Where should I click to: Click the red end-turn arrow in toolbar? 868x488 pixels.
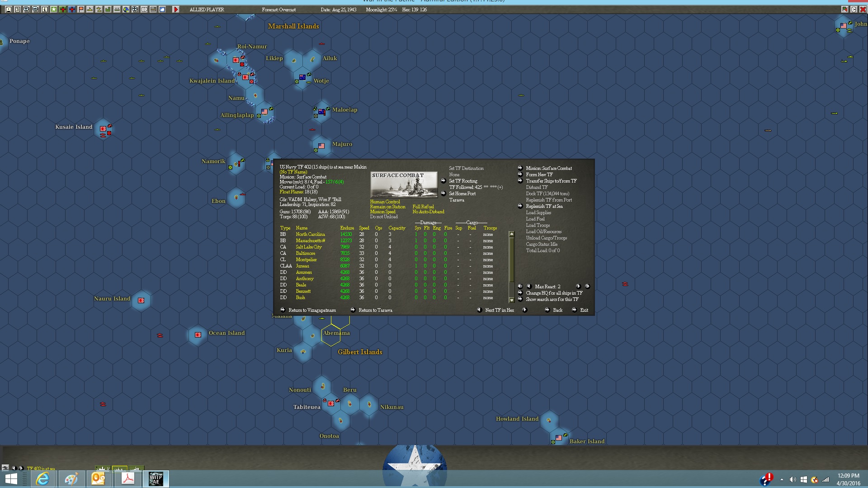(176, 9)
